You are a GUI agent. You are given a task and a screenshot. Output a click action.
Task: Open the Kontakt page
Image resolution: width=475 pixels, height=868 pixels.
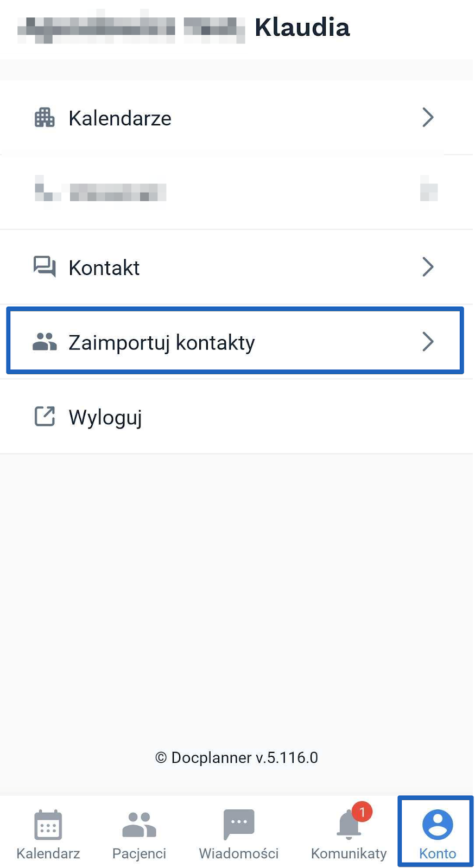coord(104,267)
